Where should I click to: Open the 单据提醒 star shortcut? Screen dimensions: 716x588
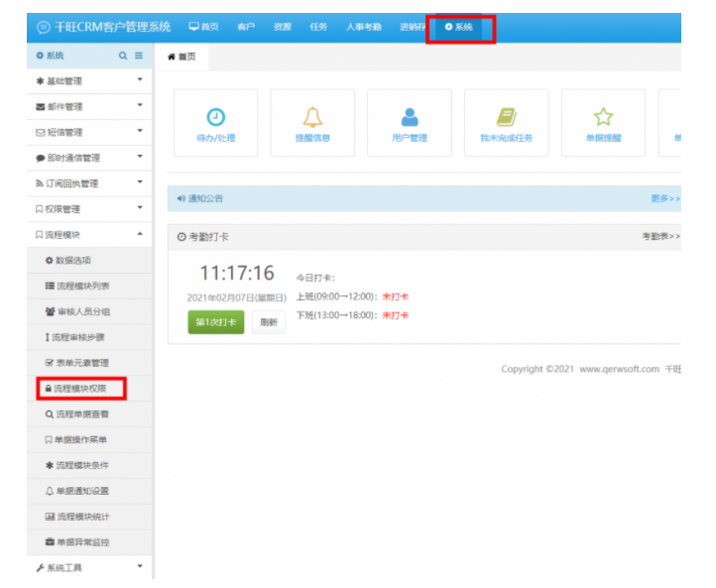[x=603, y=123]
